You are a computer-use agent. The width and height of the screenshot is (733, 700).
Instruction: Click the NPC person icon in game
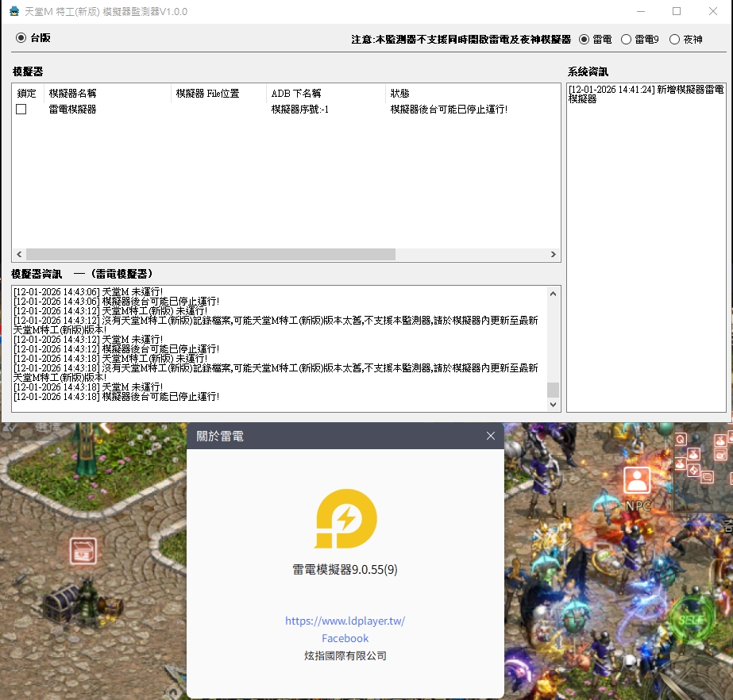(x=636, y=480)
